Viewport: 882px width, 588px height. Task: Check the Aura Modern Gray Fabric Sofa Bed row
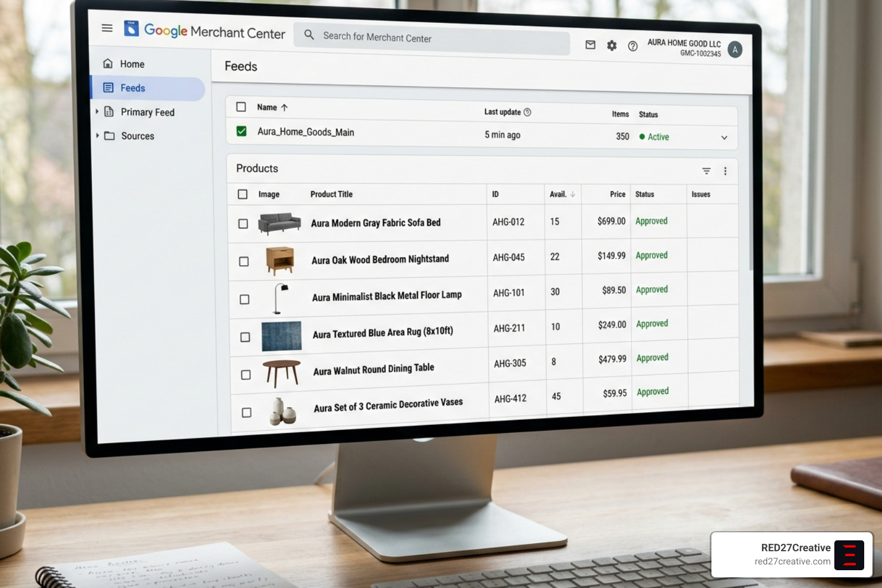[243, 223]
